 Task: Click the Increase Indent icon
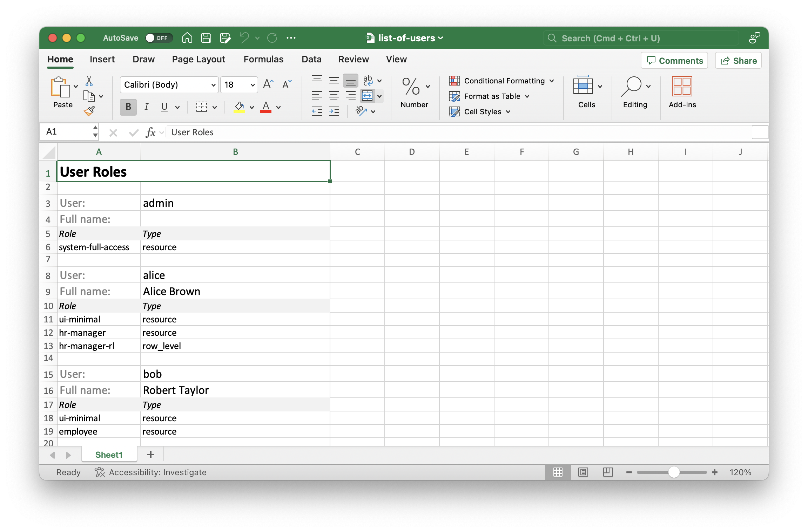click(334, 111)
